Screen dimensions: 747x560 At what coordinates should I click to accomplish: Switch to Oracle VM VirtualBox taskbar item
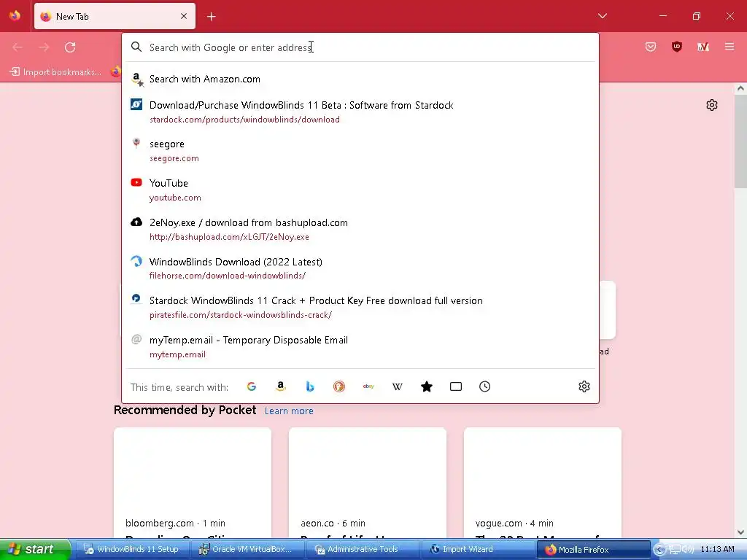(248, 550)
